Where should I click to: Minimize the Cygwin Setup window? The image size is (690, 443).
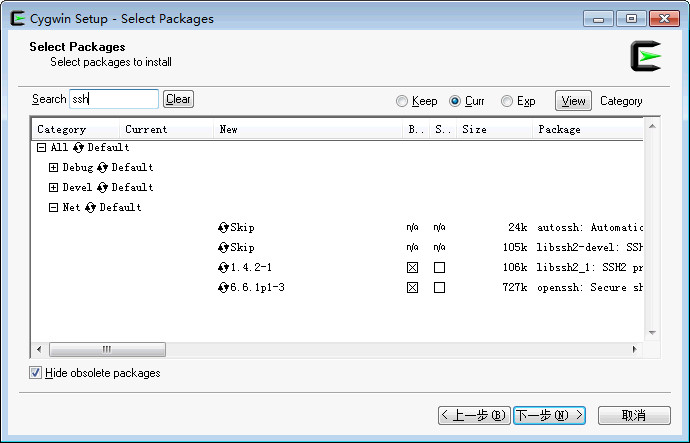598,19
